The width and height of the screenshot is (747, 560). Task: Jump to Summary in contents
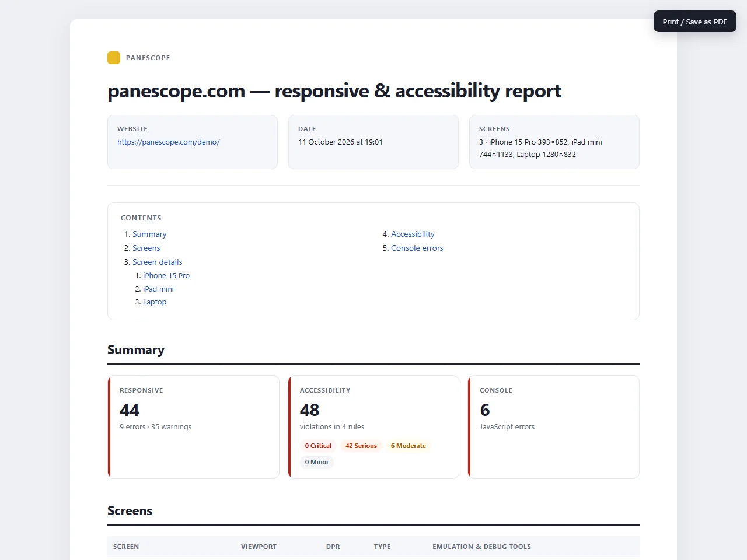[149, 234]
